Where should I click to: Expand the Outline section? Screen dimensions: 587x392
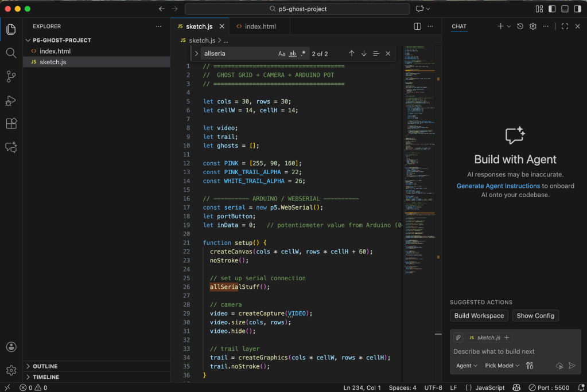[46, 366]
